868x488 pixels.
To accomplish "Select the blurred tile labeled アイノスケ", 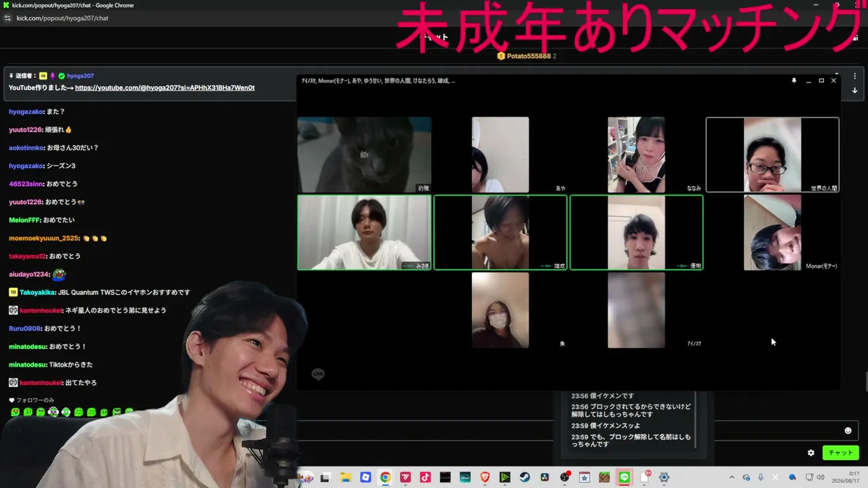I will tap(636, 310).
